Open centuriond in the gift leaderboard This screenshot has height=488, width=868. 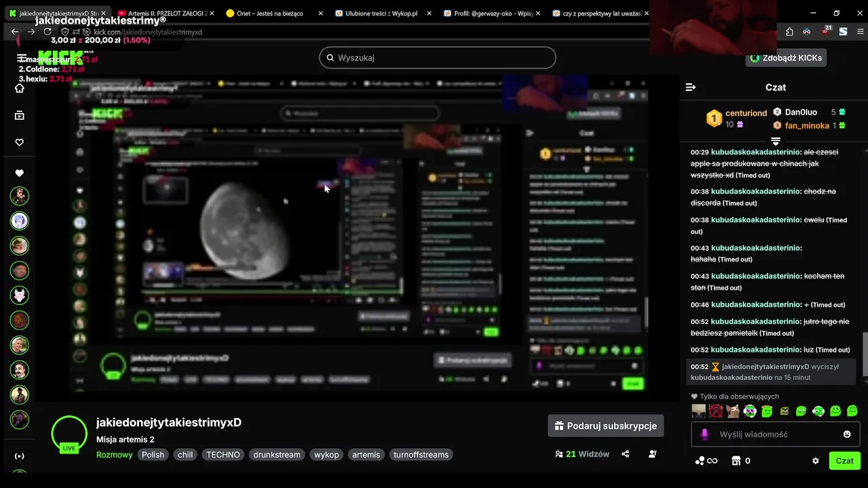(746, 113)
